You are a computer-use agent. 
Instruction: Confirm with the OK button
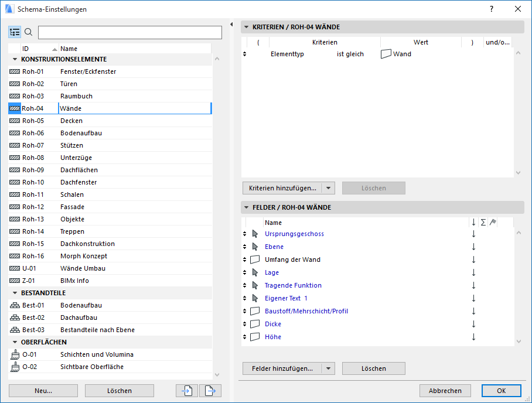click(x=502, y=391)
